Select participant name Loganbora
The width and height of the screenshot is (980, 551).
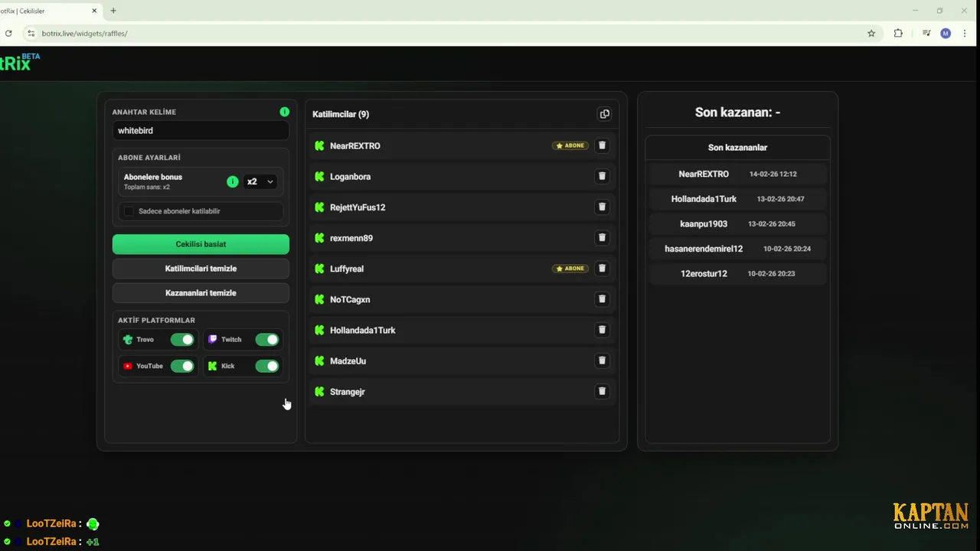pos(350,177)
